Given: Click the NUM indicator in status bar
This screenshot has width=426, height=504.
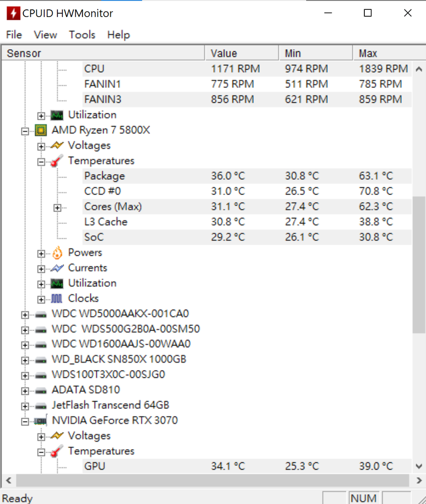Looking at the screenshot, I should [x=364, y=498].
